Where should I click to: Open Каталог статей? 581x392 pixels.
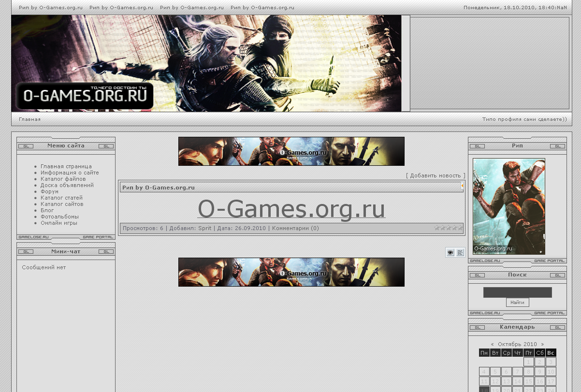pyautogui.click(x=62, y=198)
